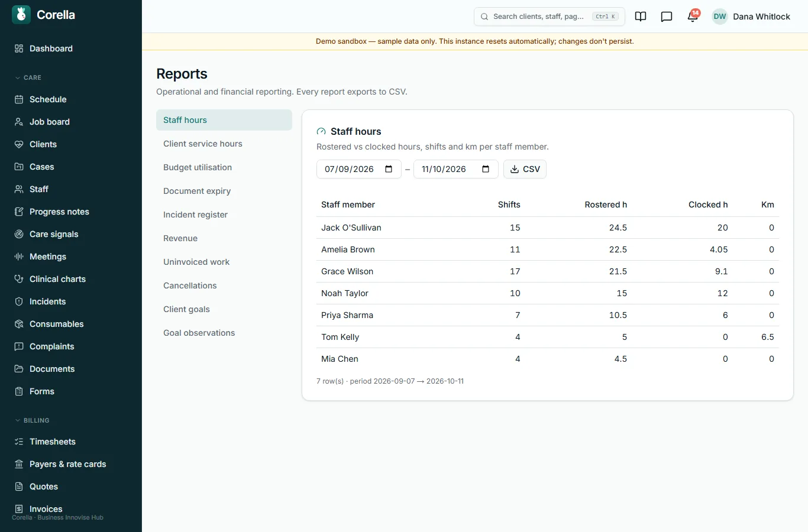
Task: Select the Staff hours report tab
Action: [x=224, y=120]
